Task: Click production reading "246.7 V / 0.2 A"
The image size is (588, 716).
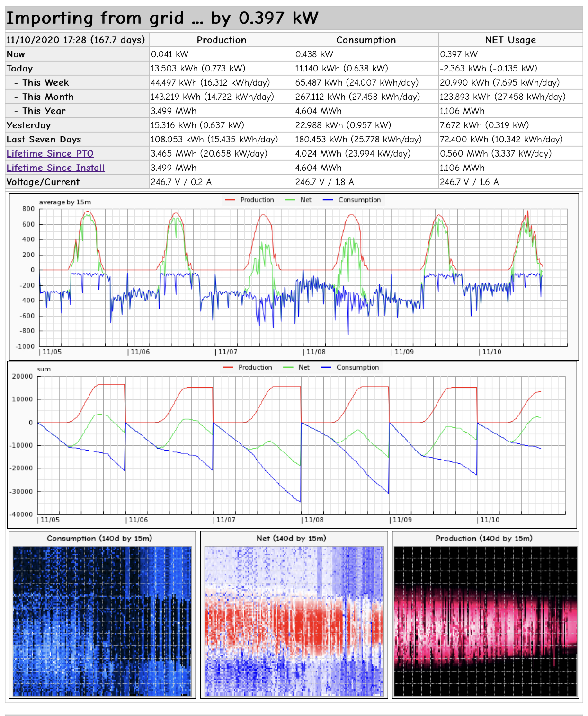Action: [x=181, y=182]
